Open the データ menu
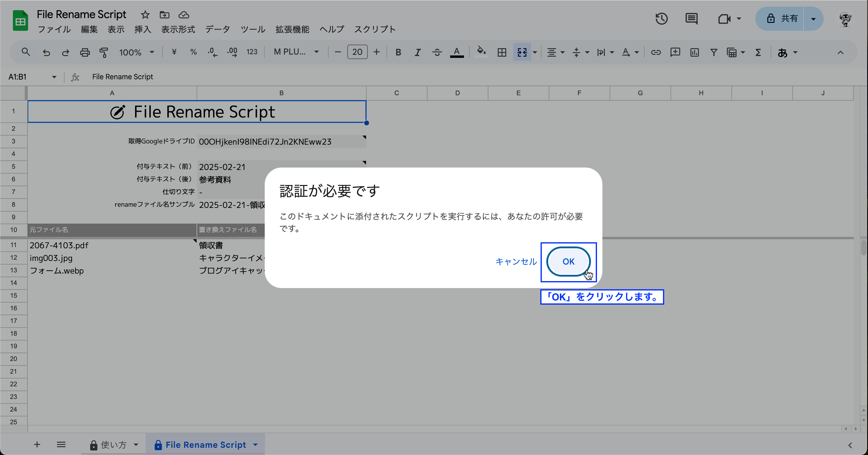868x455 pixels. point(218,29)
